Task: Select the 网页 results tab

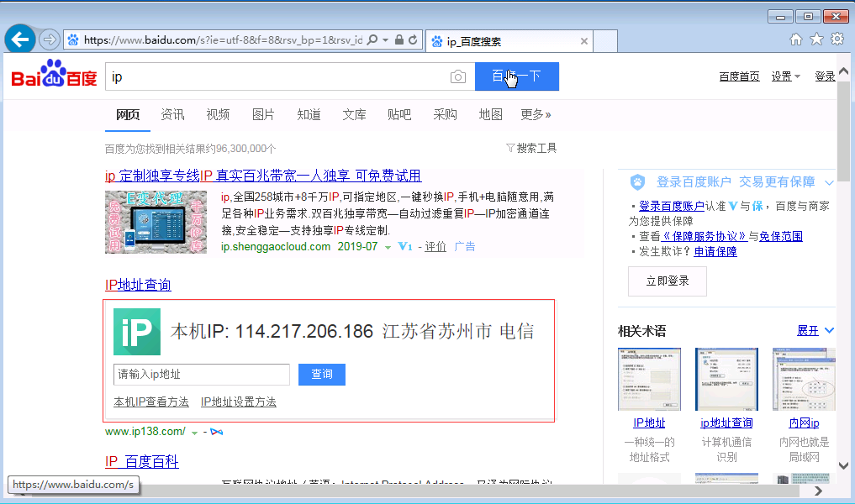Action: click(128, 114)
